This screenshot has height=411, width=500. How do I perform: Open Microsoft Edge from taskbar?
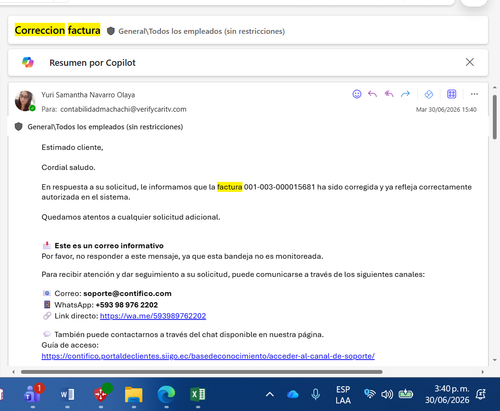coord(166,394)
